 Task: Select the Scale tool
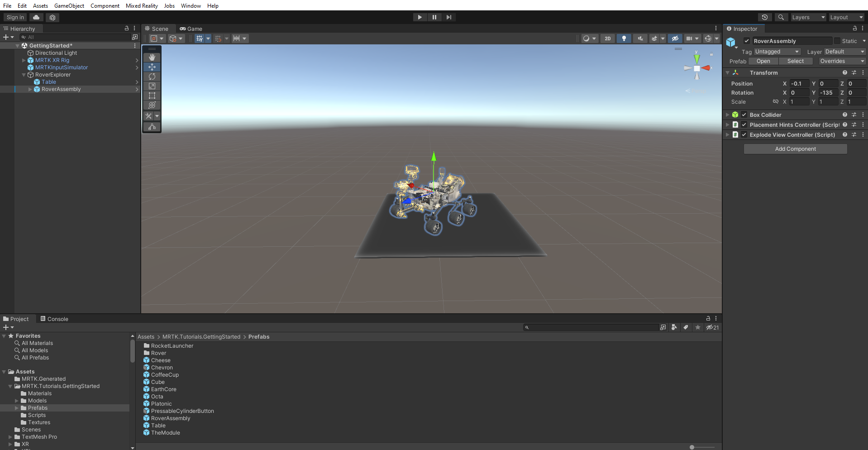coord(152,86)
